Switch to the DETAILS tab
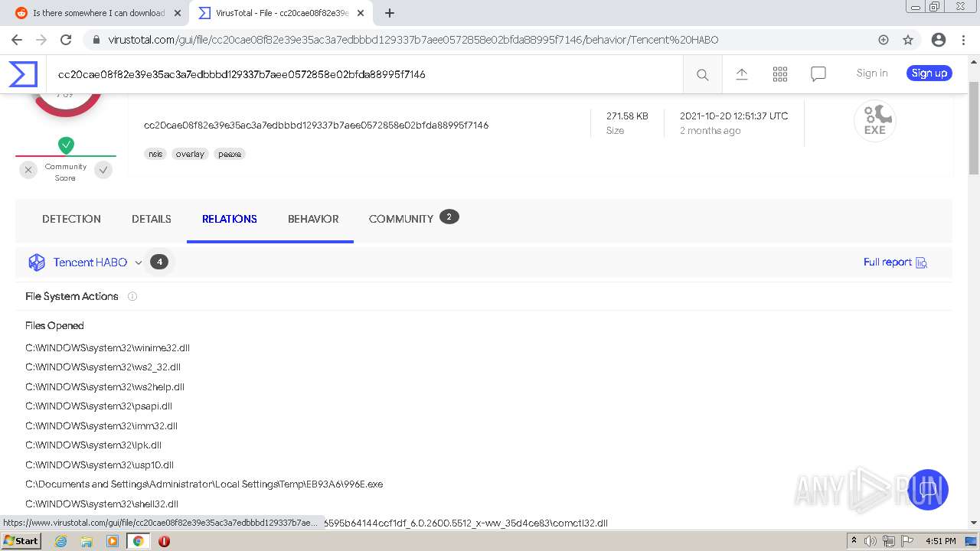Image resolution: width=980 pixels, height=551 pixels. click(x=152, y=219)
